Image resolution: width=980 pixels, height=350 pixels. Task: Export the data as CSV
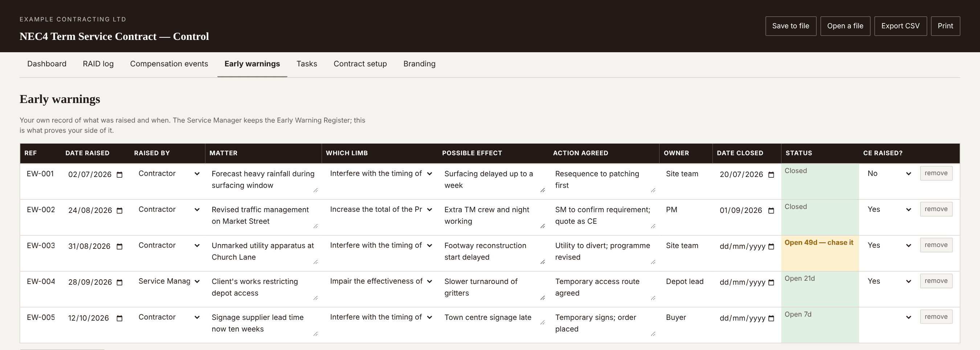point(900,26)
